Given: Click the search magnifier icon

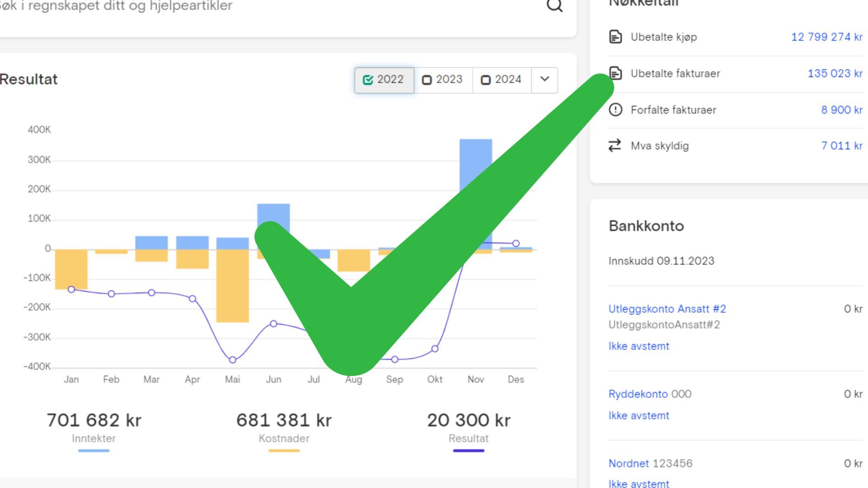Looking at the screenshot, I should pyautogui.click(x=554, y=5).
